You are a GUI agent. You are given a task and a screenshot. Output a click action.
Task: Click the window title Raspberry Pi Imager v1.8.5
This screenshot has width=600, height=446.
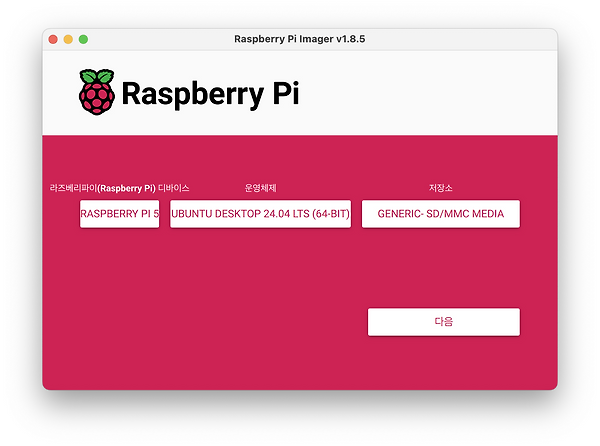click(299, 39)
